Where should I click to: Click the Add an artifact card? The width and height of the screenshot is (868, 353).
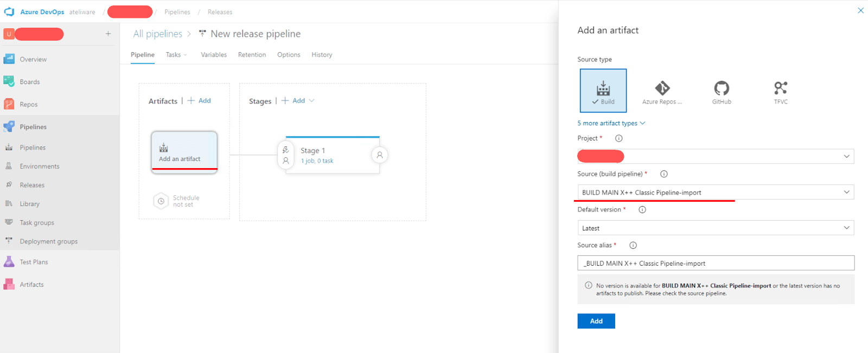184,152
